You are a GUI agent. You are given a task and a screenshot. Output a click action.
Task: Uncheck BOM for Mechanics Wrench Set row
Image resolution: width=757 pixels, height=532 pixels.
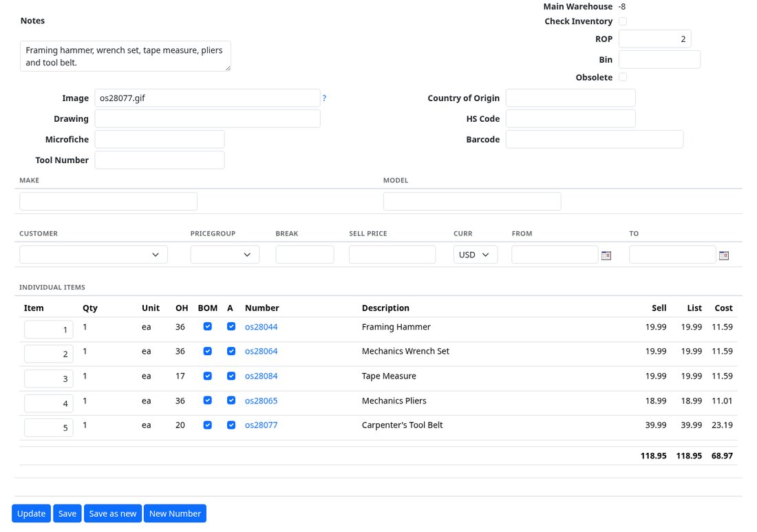coord(208,351)
